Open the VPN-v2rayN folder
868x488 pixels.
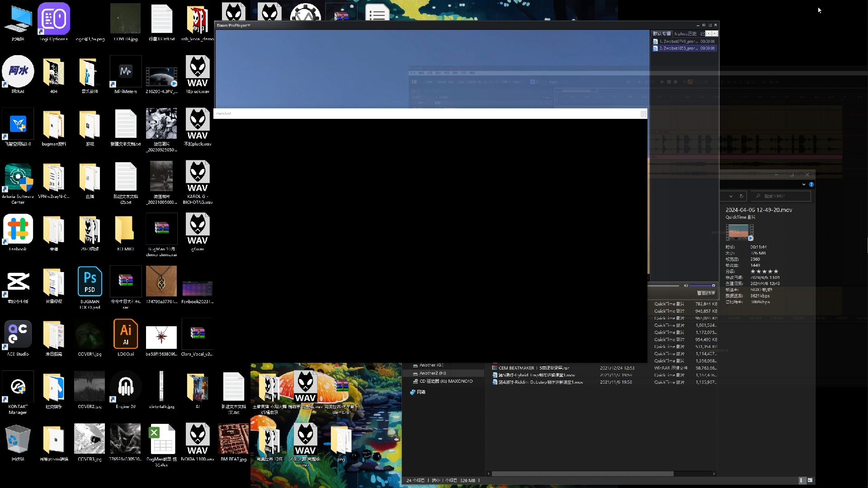pos(54,180)
